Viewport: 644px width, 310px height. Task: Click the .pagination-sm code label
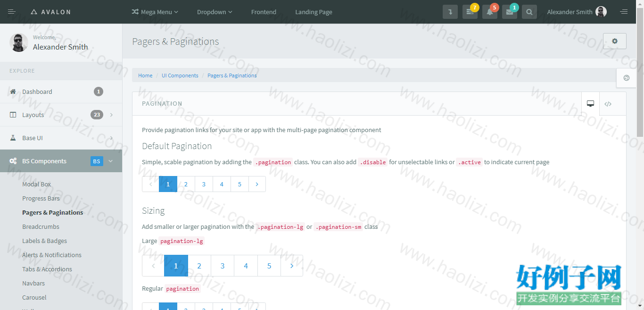click(x=339, y=227)
